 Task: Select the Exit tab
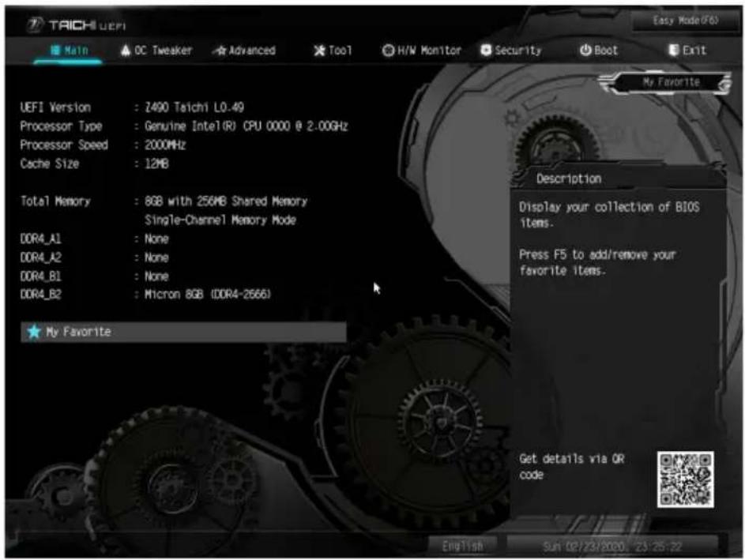coord(687,51)
